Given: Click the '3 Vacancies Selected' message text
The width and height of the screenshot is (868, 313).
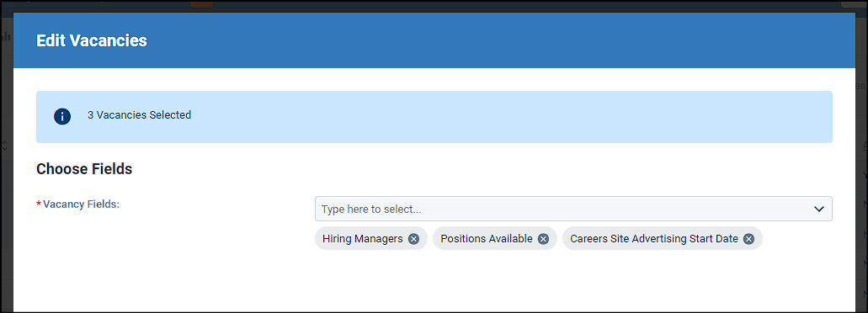Looking at the screenshot, I should (x=139, y=115).
